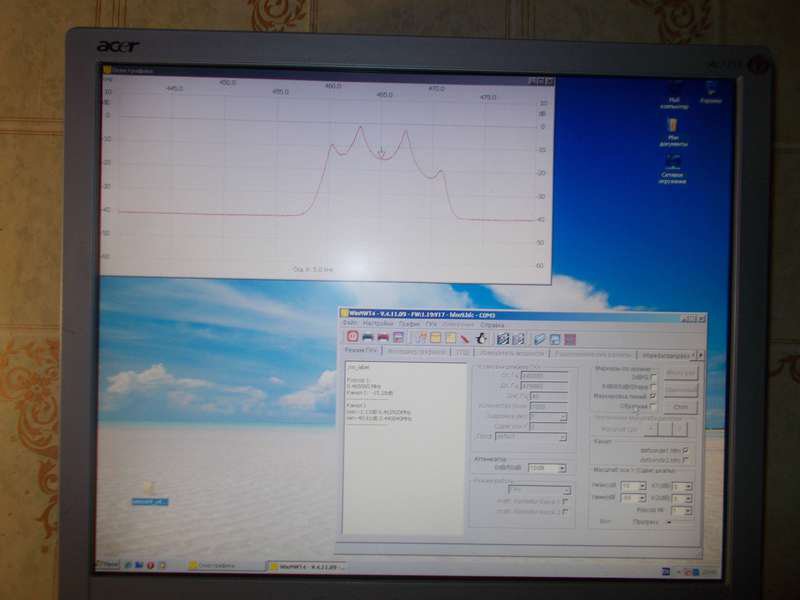Viewport: 800px width, 600px height.
Task: Click the marker arrow on the graph curve
Action: (381, 151)
